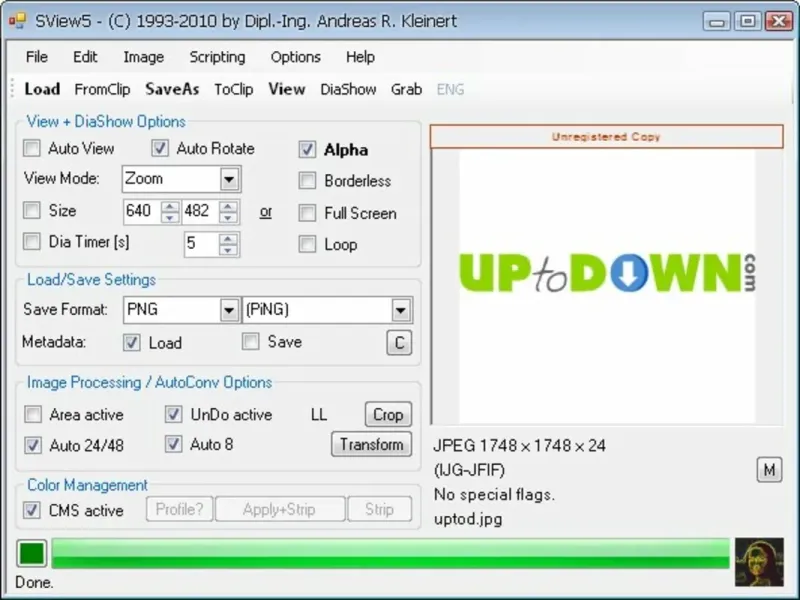Open the Scripting menu
Viewport: 800px width, 600px height.
217,57
